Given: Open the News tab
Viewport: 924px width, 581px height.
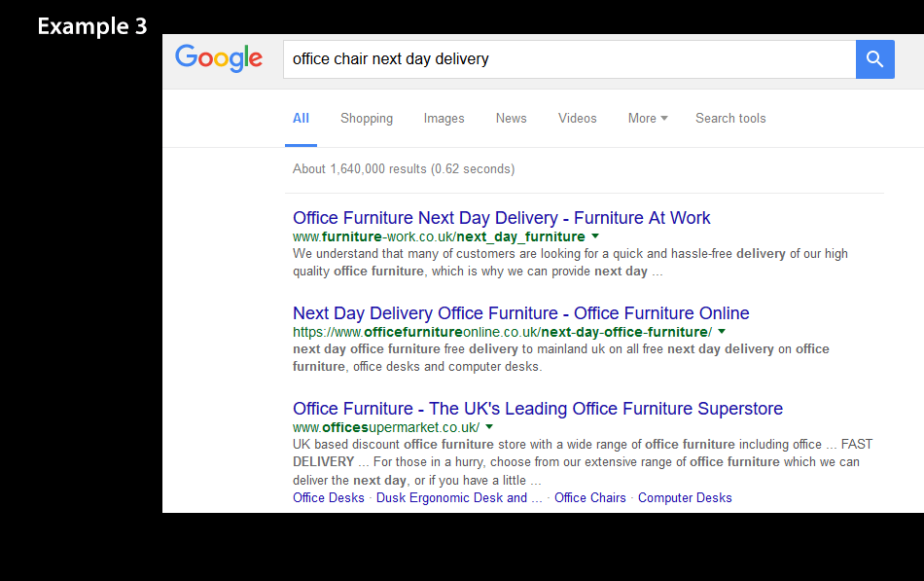Looking at the screenshot, I should (511, 118).
